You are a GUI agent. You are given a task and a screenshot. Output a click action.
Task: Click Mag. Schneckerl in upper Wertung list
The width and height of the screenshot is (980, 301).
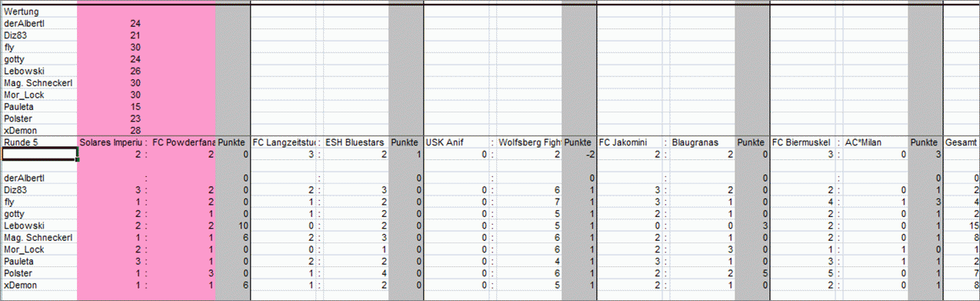[38, 83]
